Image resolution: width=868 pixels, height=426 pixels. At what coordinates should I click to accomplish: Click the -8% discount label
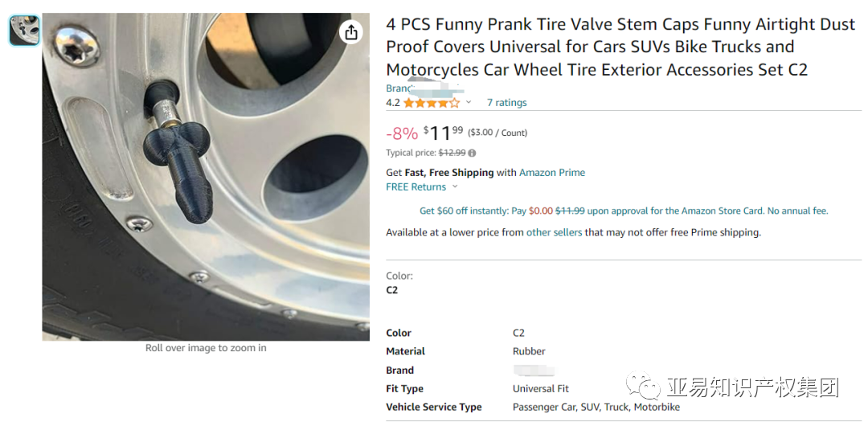pos(402,133)
